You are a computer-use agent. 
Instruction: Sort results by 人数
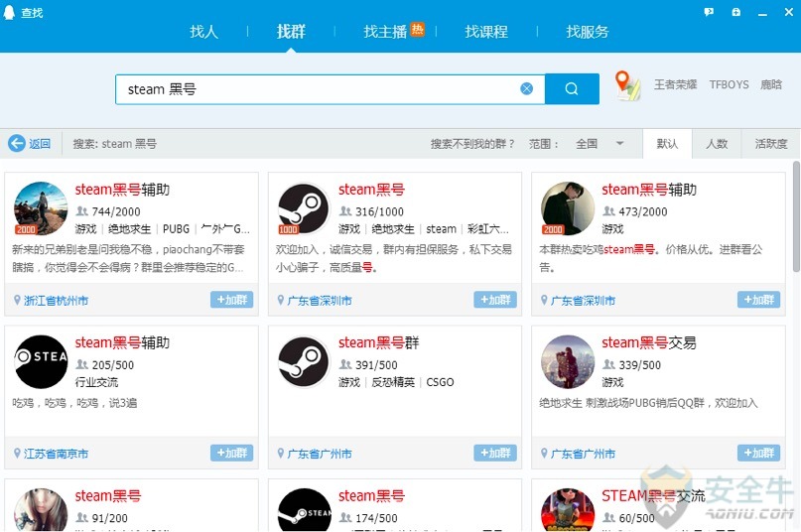pos(717,144)
